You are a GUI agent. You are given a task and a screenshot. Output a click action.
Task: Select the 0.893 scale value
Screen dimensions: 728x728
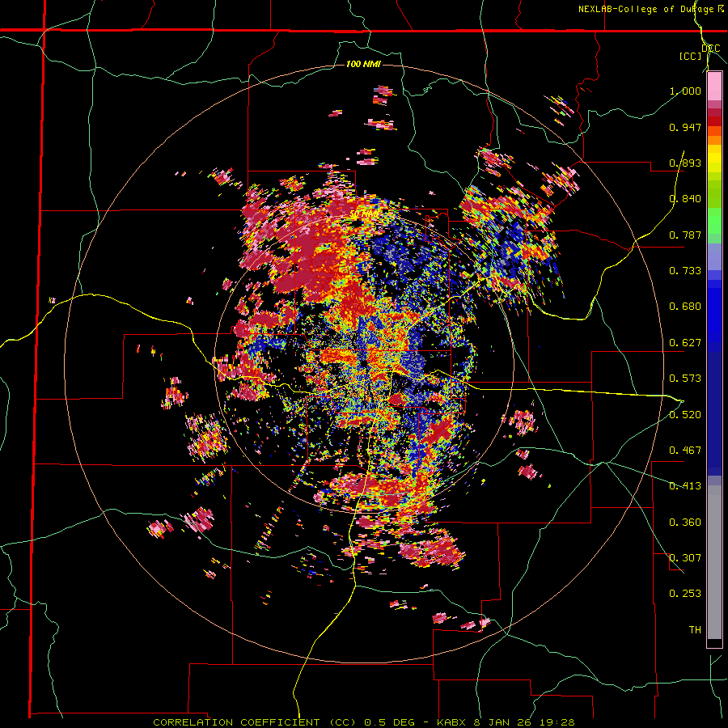685,163
